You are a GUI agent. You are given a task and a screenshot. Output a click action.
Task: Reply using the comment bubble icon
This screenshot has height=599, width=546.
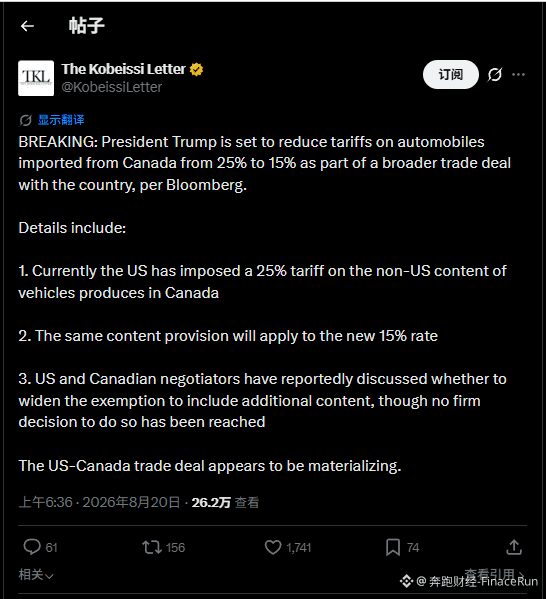click(x=32, y=547)
